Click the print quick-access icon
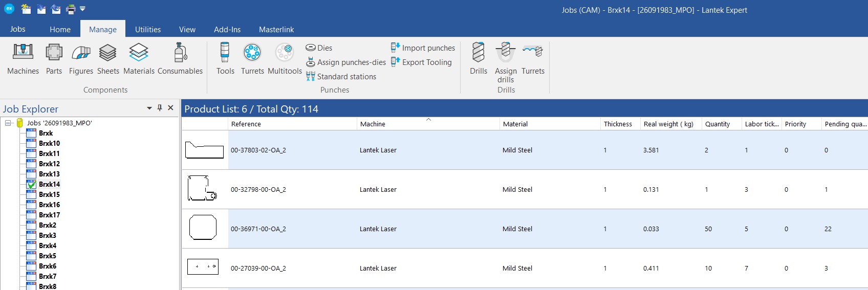The width and height of the screenshot is (868, 290). click(71, 9)
